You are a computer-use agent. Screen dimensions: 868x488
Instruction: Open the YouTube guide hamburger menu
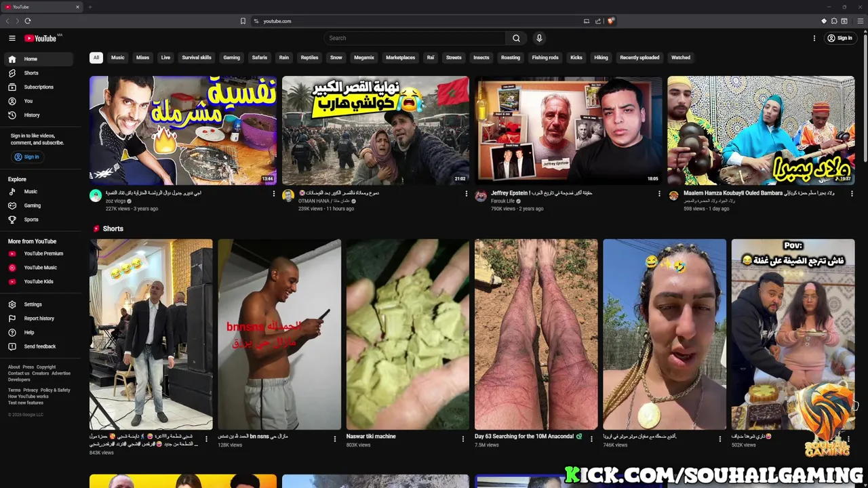[12, 38]
